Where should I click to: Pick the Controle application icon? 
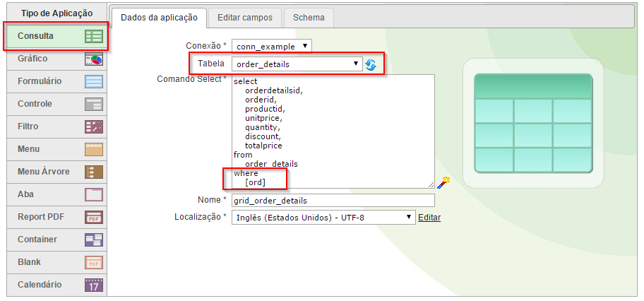click(94, 104)
